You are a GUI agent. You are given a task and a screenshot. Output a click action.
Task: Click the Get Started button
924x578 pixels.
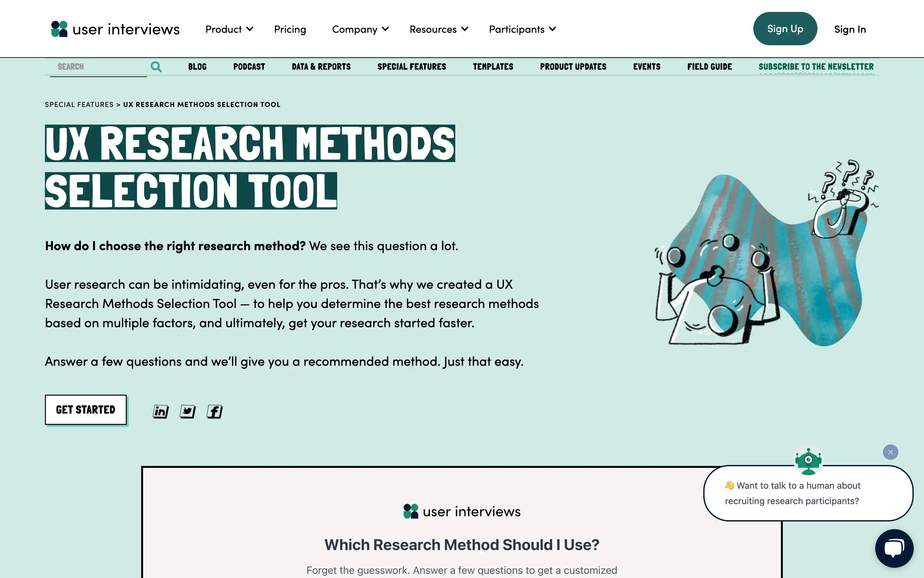(x=86, y=410)
